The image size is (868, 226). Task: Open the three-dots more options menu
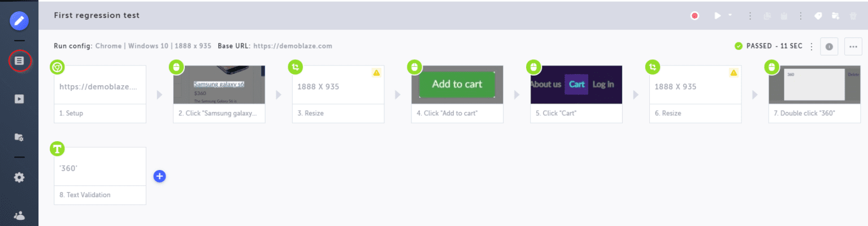(x=853, y=46)
